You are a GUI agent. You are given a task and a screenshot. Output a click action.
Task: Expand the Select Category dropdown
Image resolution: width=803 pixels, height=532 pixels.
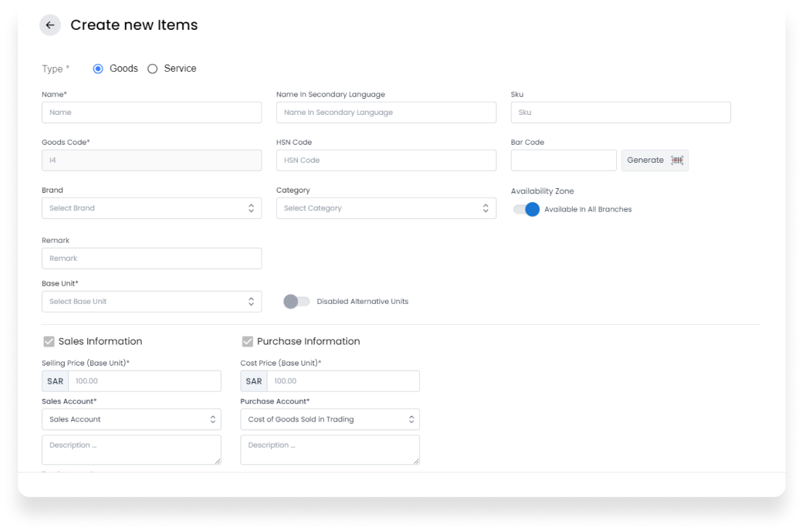click(386, 209)
